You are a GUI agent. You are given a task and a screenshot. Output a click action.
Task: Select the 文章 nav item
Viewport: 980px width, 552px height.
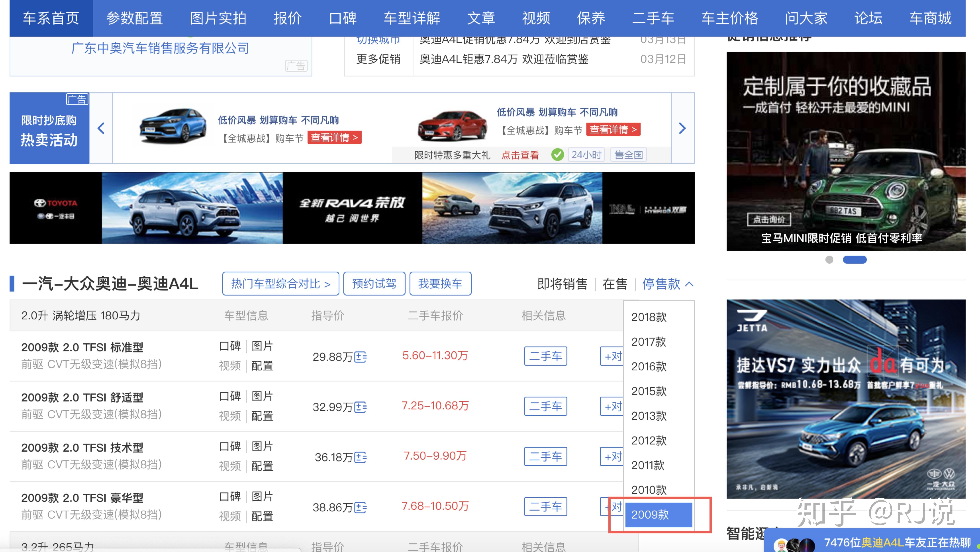click(x=481, y=18)
